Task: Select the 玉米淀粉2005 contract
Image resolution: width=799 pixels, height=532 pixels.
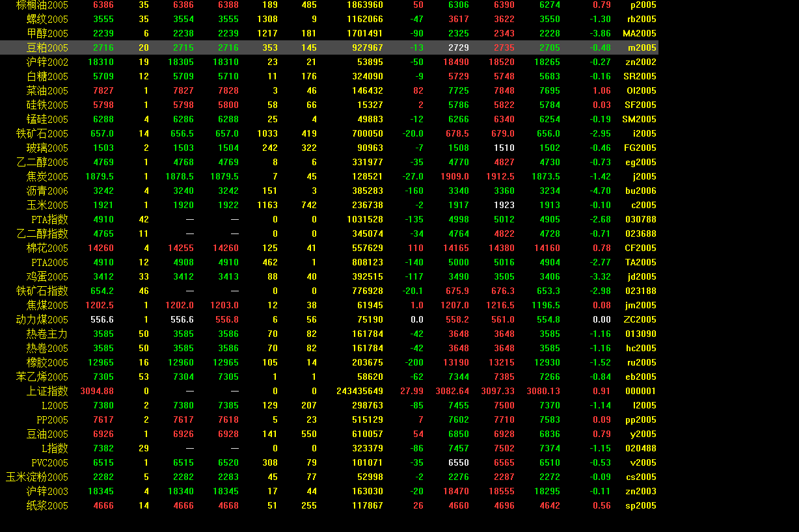Action: [37, 477]
